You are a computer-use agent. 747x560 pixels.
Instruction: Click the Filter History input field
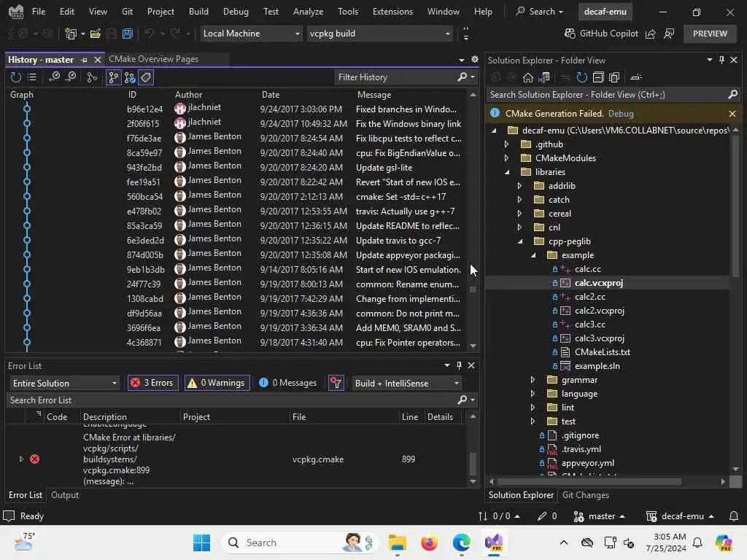point(396,77)
